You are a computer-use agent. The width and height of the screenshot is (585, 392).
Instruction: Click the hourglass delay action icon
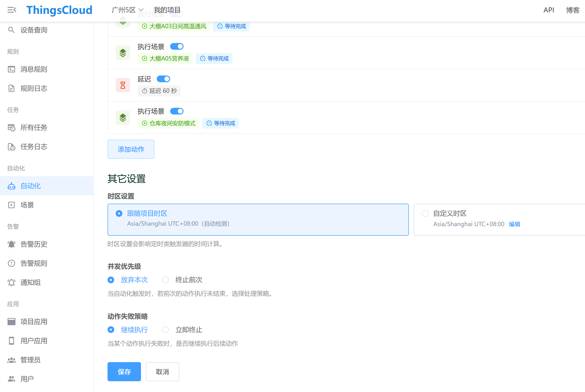[123, 85]
